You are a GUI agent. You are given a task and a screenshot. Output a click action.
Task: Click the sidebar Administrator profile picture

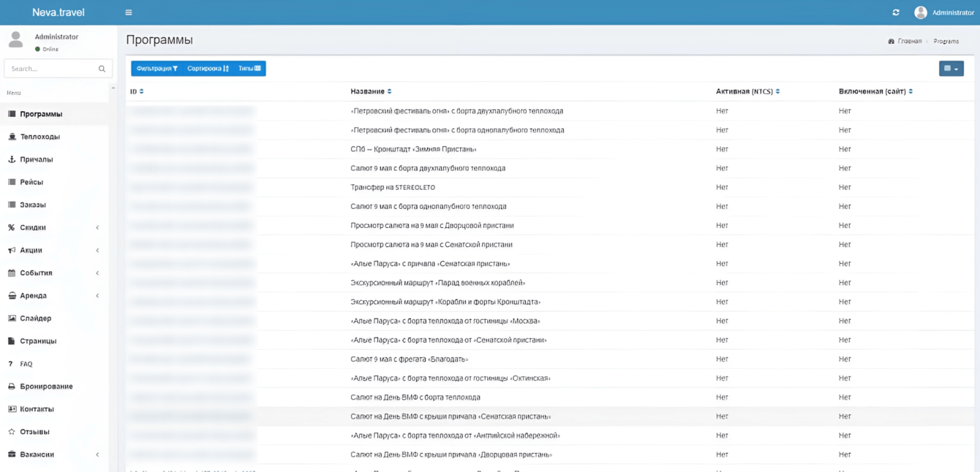pos(15,40)
